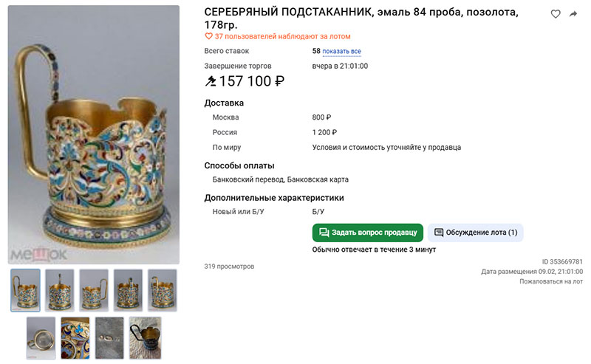This screenshot has height=364, width=591.
Task: Ask the seller with Задать вопрос продавцу
Action: (x=367, y=233)
